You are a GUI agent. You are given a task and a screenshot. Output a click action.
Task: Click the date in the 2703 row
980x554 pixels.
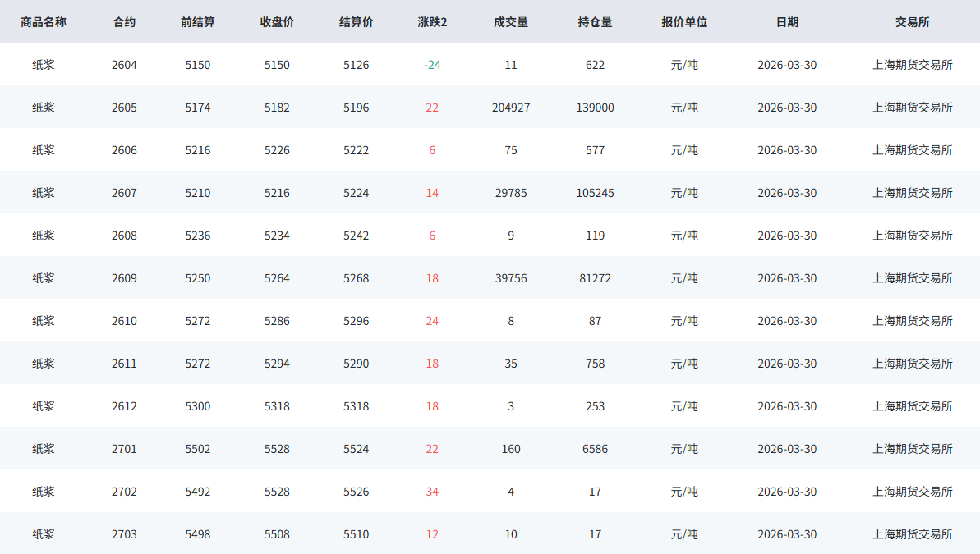(787, 534)
